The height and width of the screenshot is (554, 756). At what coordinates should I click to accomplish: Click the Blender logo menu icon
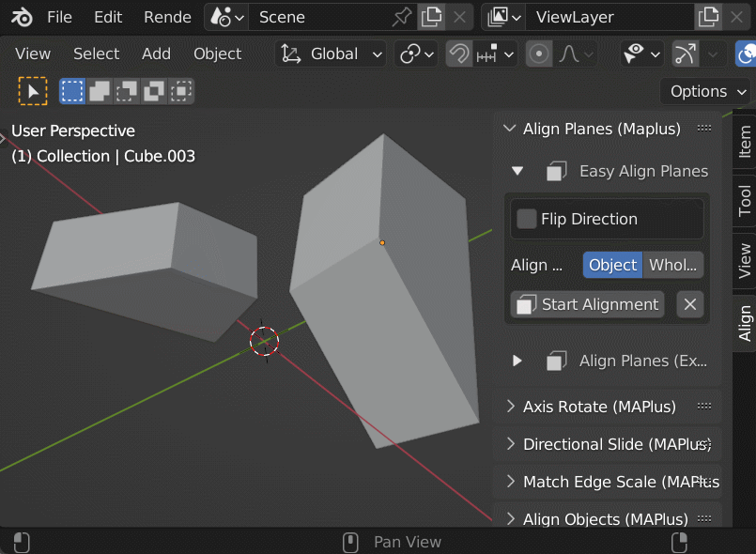point(22,17)
